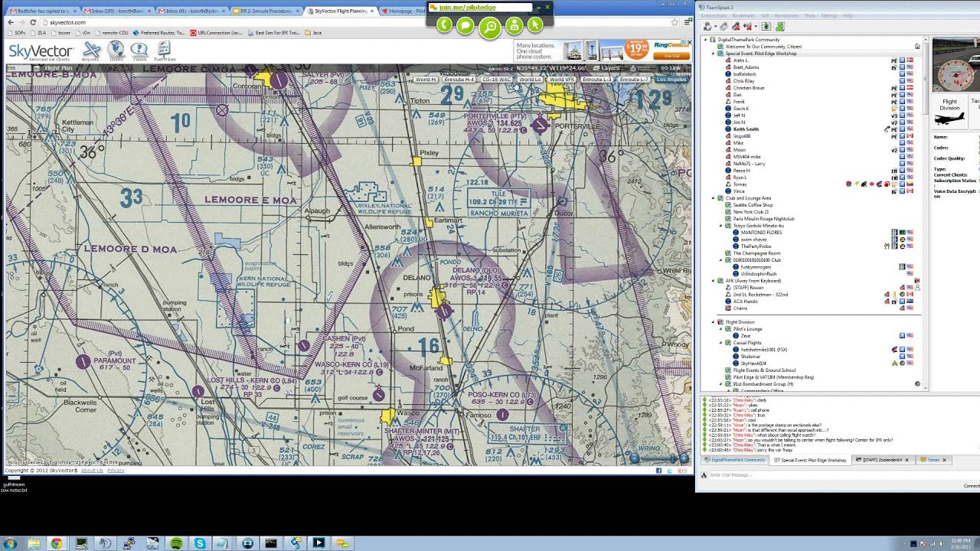Open the Flight Plan panel
The image size is (980, 551).
[x=58, y=68]
